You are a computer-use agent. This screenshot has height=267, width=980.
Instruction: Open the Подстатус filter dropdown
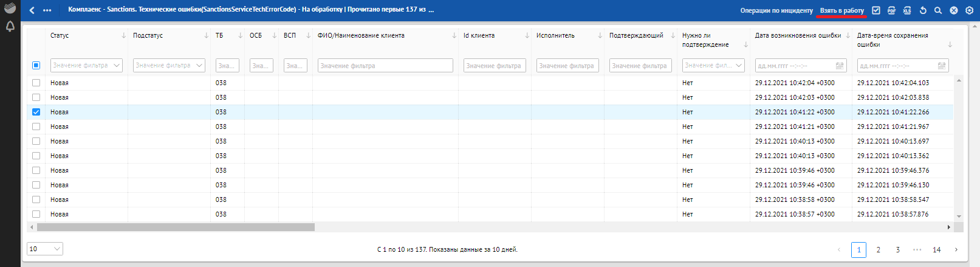199,65
